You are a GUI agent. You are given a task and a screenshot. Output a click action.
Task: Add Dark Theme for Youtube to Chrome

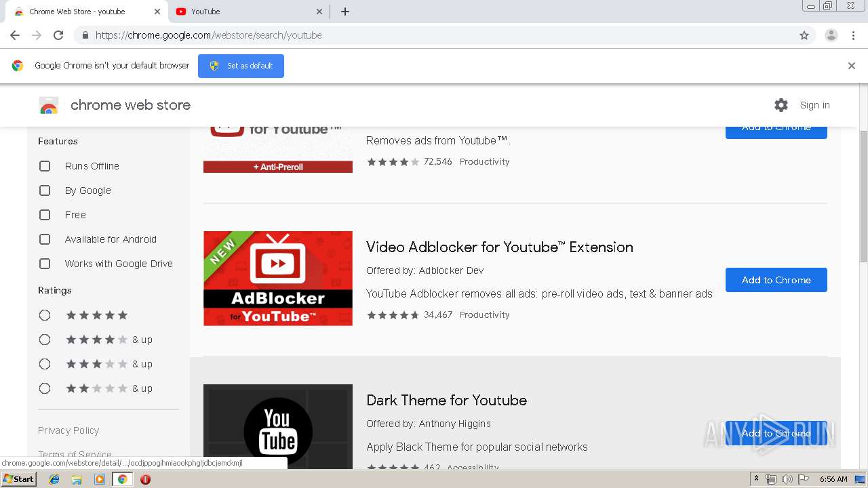click(776, 433)
